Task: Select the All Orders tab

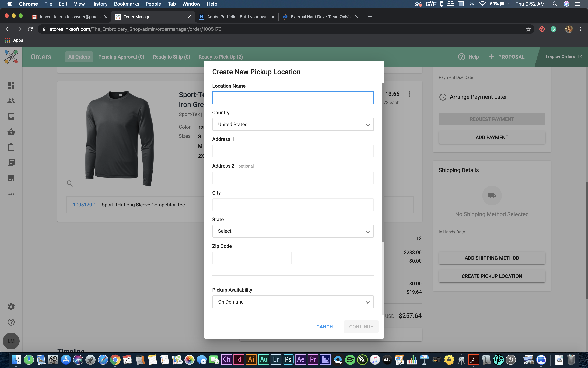Action: tap(79, 57)
